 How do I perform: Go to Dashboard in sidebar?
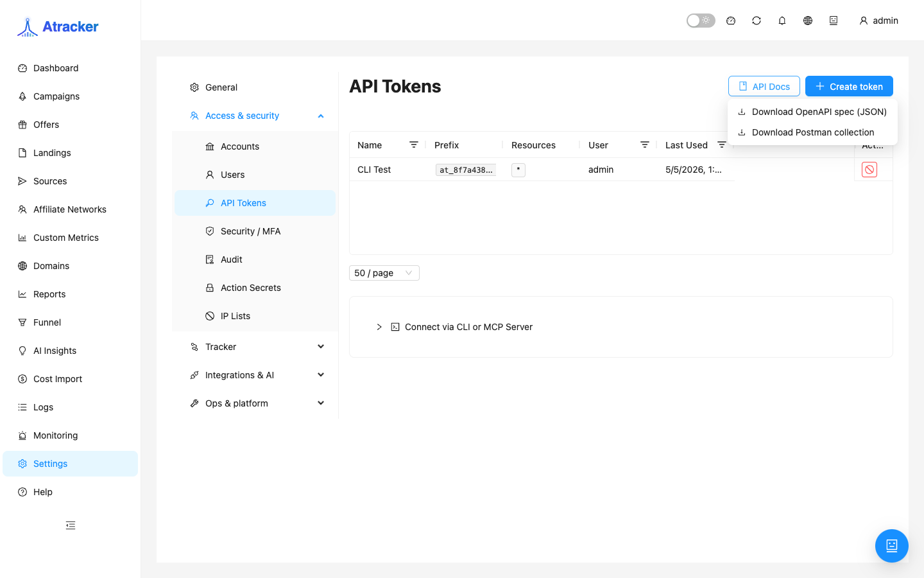coord(71,68)
